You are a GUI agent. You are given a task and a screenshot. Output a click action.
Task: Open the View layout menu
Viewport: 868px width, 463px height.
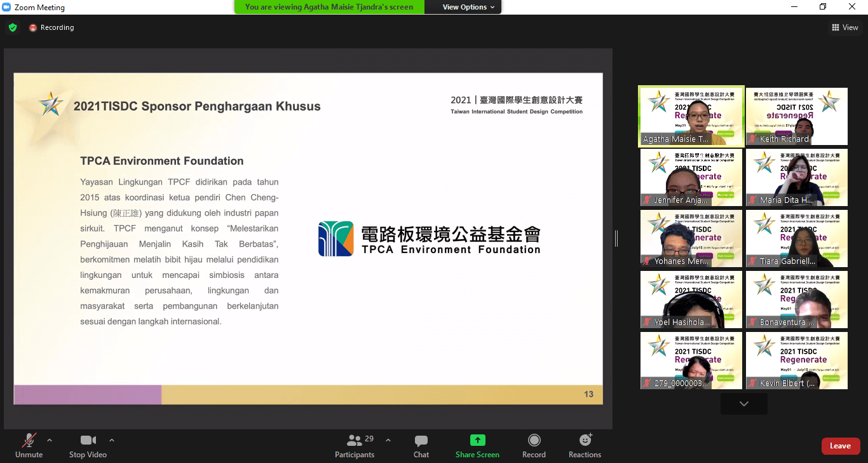(844, 27)
